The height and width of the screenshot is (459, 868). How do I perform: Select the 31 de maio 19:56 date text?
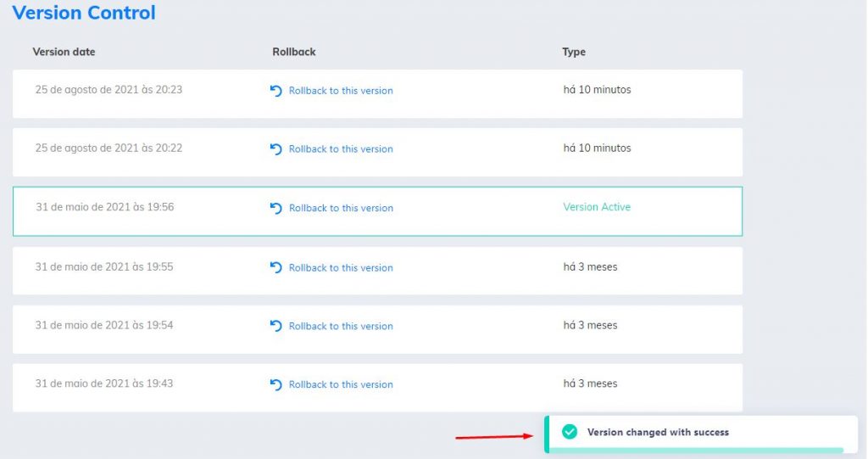pyautogui.click(x=104, y=207)
